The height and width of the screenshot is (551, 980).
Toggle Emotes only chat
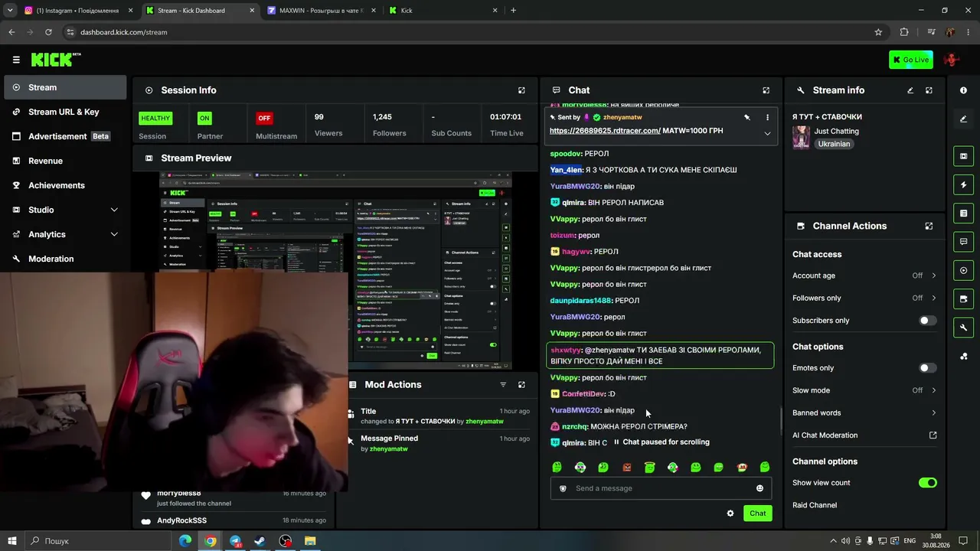(x=927, y=368)
